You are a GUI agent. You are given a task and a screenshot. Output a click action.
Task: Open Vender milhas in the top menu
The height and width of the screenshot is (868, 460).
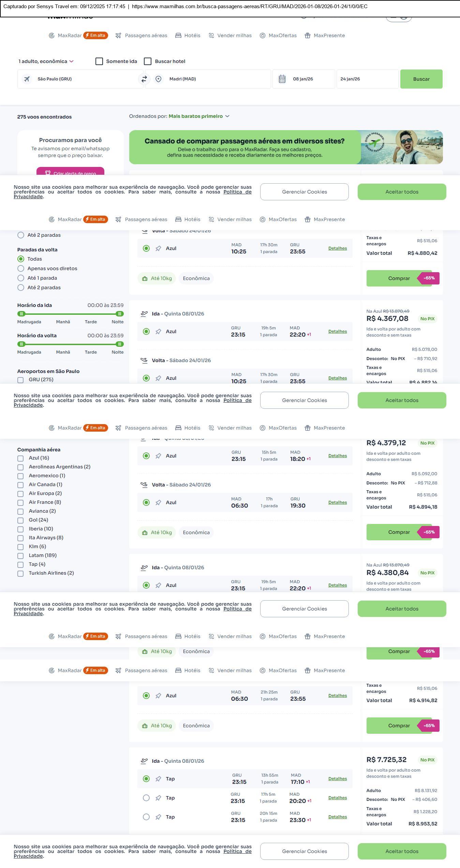pos(234,35)
